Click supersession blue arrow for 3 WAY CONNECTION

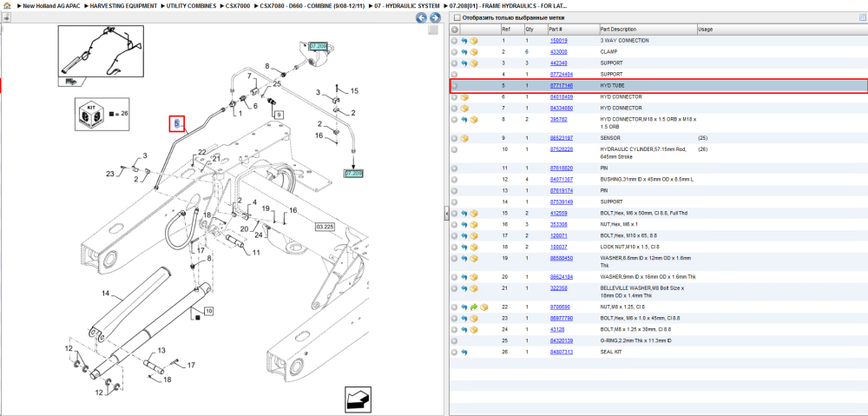click(464, 41)
